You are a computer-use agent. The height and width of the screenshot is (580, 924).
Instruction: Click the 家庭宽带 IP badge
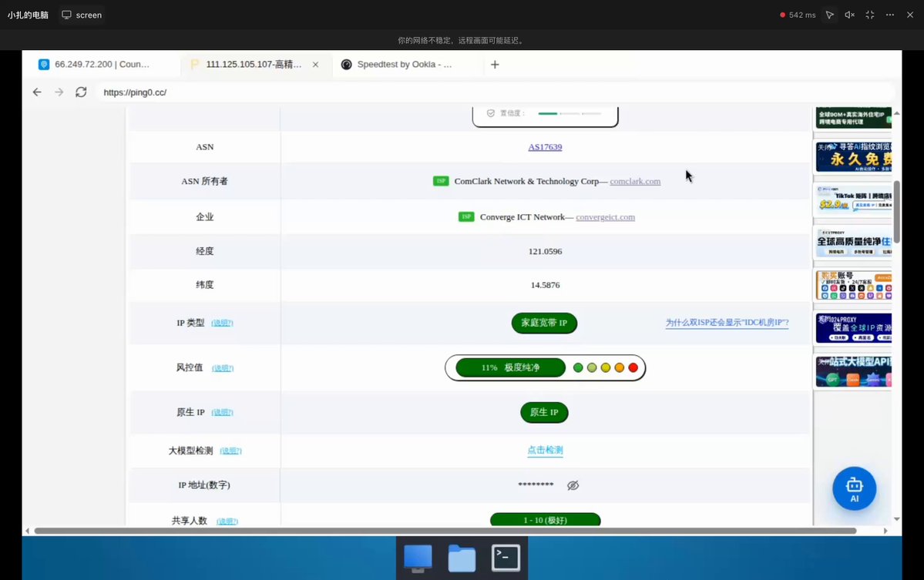544,323
